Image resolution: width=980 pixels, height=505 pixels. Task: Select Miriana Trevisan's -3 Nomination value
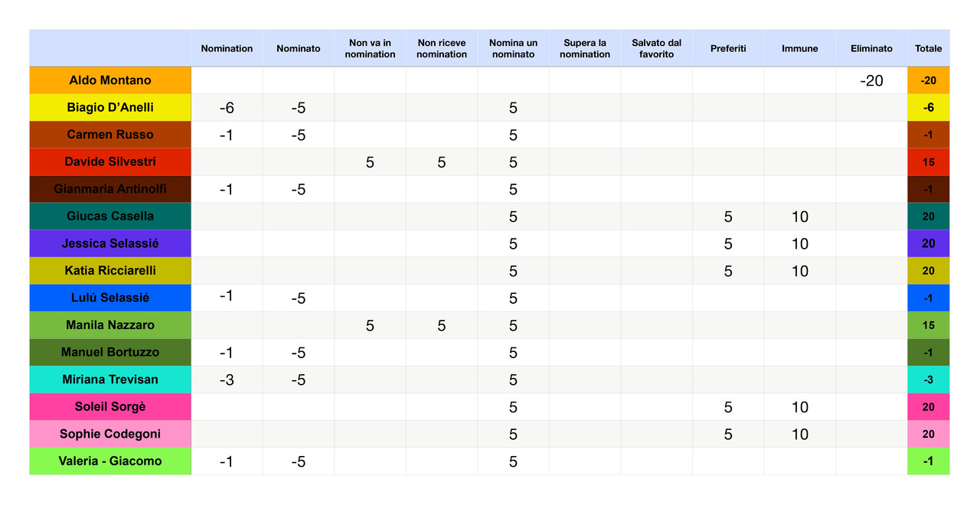(227, 380)
